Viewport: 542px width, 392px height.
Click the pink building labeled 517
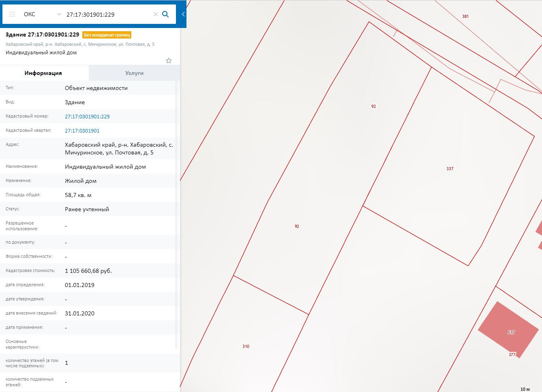pyautogui.click(x=508, y=329)
